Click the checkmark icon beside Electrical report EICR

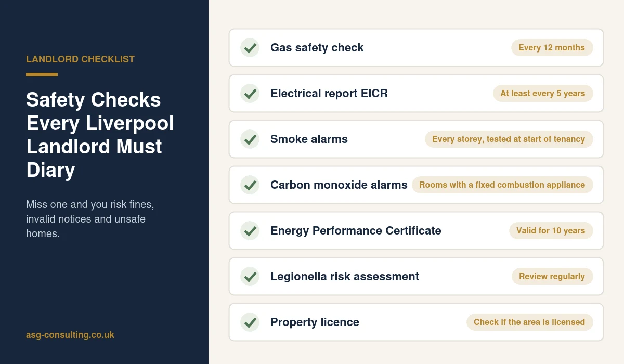point(250,94)
